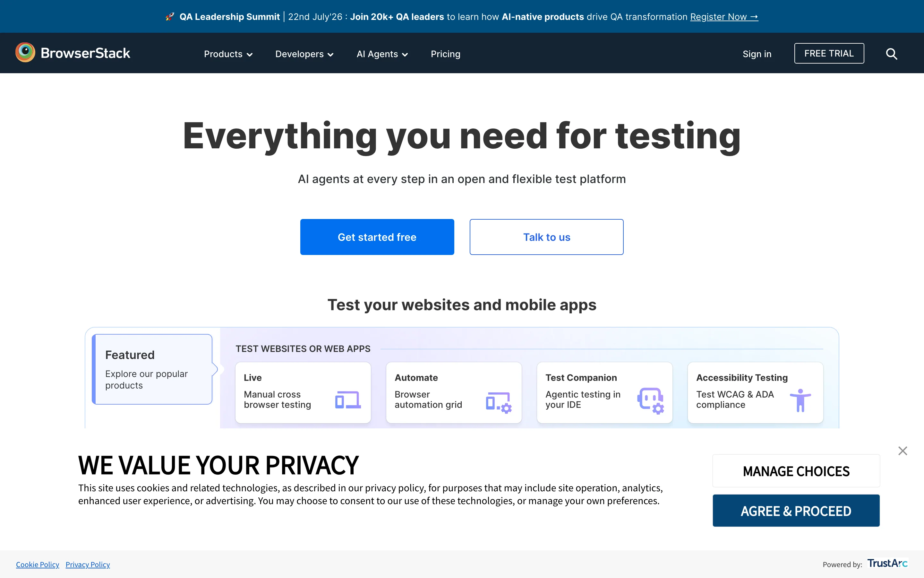The image size is (924, 578).
Task: Click the Live devices icon
Action: (x=348, y=399)
